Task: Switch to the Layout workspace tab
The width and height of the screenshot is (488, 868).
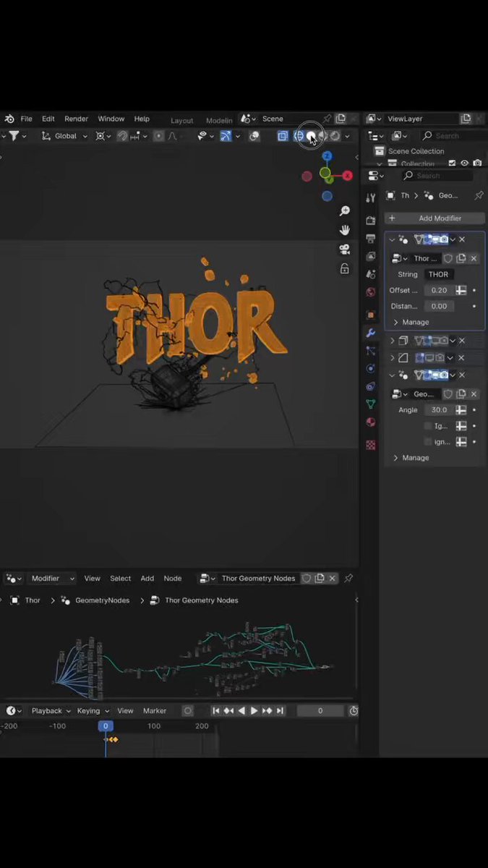Action: click(x=181, y=120)
